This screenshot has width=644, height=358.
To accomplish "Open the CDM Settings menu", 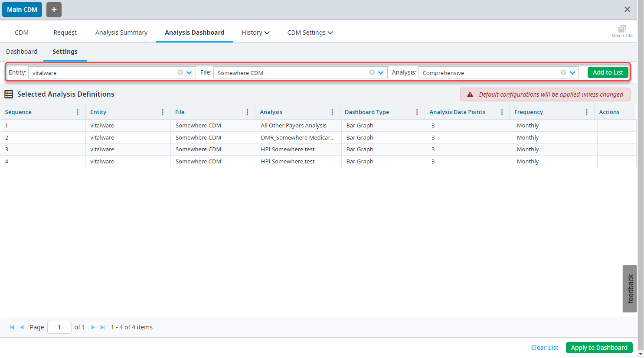I will click(310, 33).
